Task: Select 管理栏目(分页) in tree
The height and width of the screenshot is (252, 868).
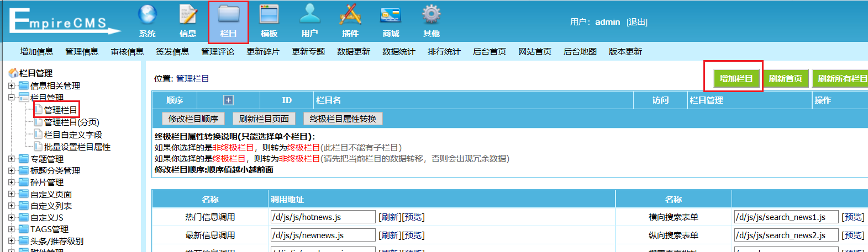Action: pyautogui.click(x=72, y=122)
